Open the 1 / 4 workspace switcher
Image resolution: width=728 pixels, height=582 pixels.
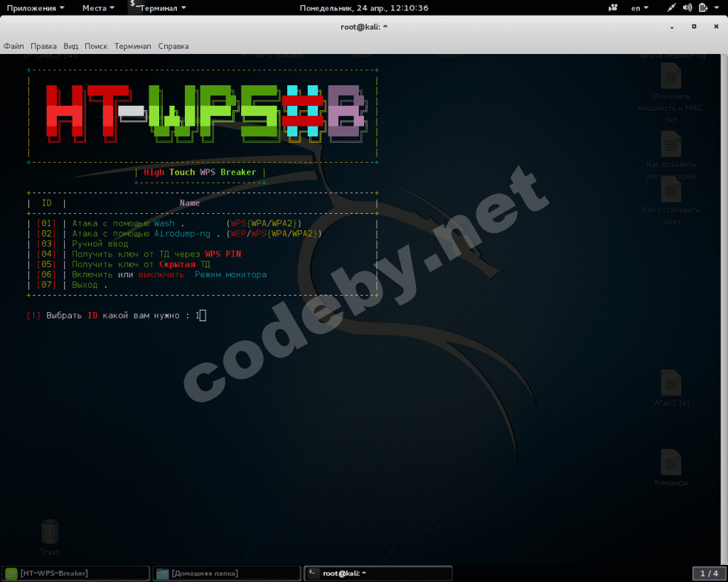point(709,573)
